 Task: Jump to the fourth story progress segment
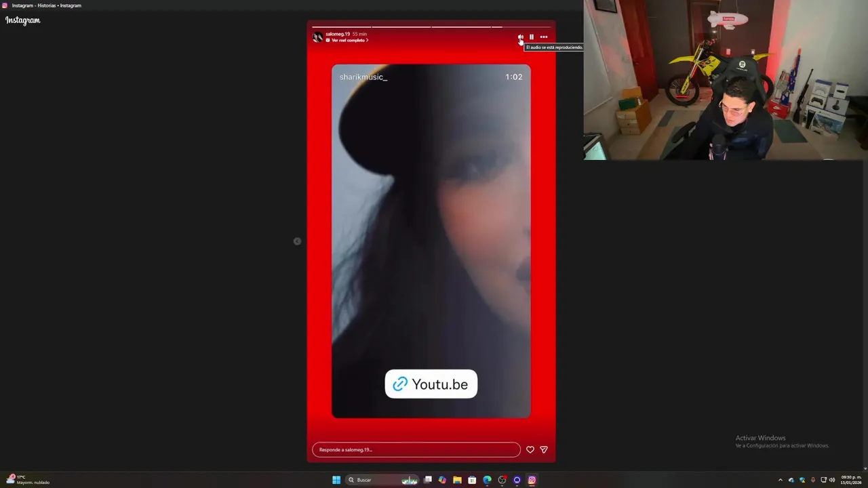pyautogui.click(x=521, y=27)
